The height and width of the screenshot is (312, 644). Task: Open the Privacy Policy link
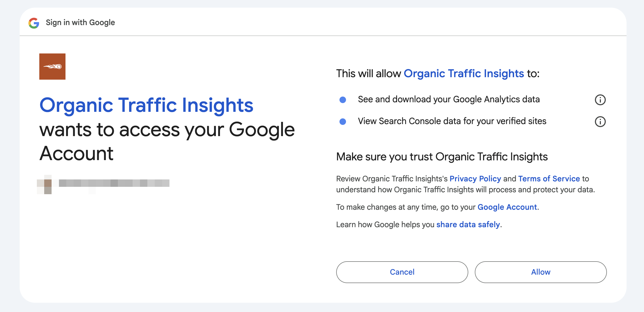pyautogui.click(x=475, y=179)
